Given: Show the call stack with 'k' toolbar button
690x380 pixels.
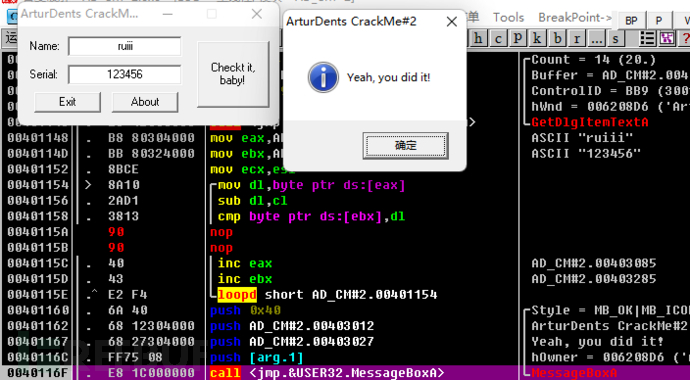Looking at the screenshot, I should pos(538,39).
